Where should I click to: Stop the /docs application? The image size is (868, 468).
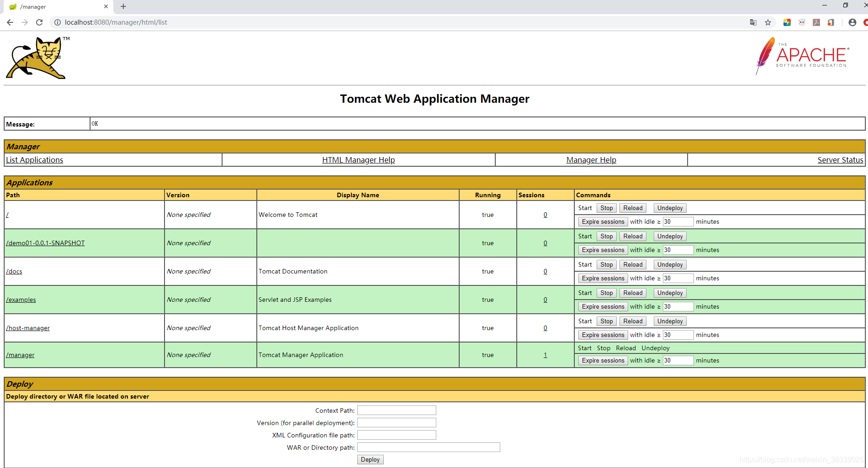[607, 264]
